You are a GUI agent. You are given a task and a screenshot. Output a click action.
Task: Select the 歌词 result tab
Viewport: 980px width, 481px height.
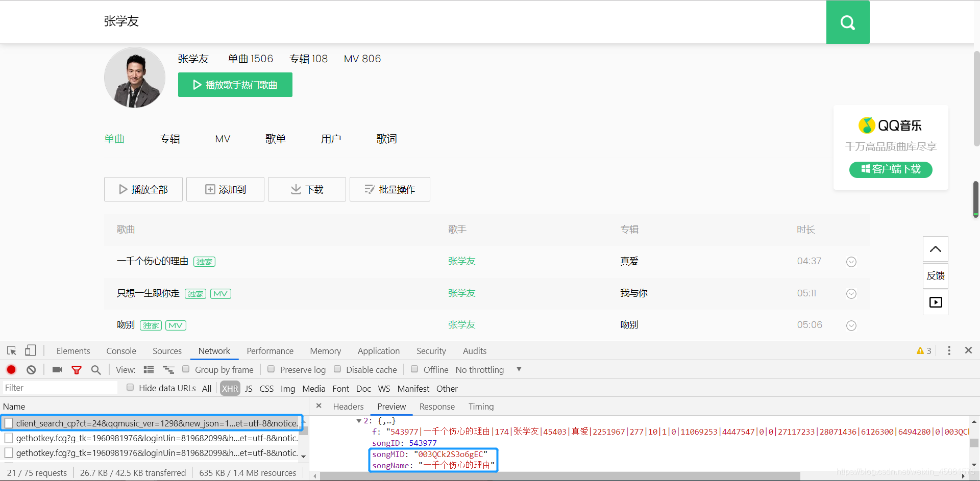click(386, 139)
